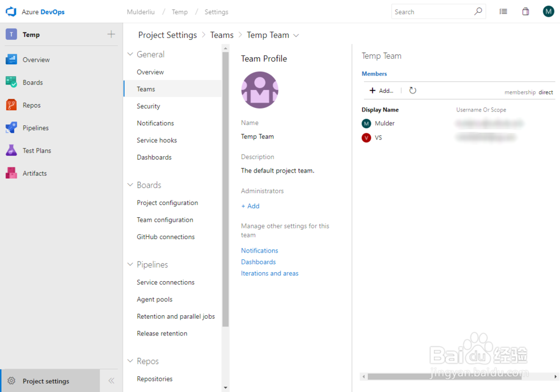Open Repos from the left sidebar
Viewport: 560px width, 392px height.
coord(34,105)
